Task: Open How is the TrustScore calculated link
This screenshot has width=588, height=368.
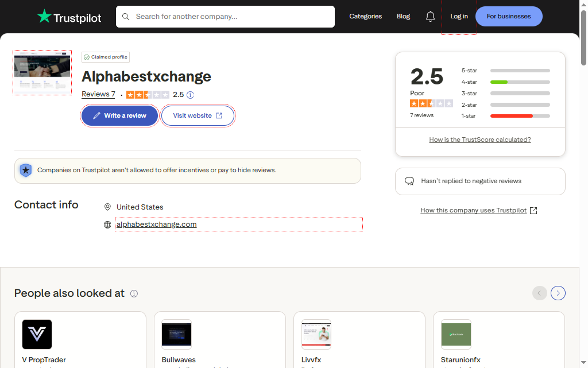Action: pyautogui.click(x=480, y=139)
